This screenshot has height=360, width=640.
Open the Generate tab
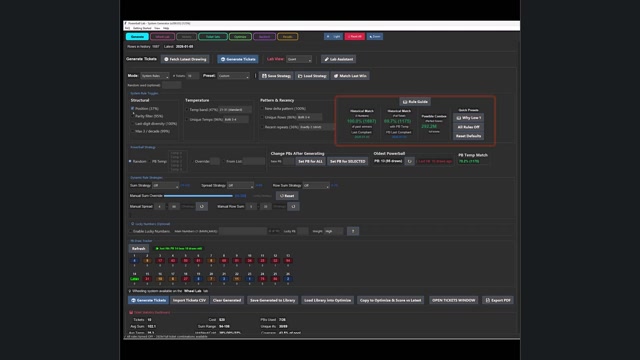click(x=137, y=37)
